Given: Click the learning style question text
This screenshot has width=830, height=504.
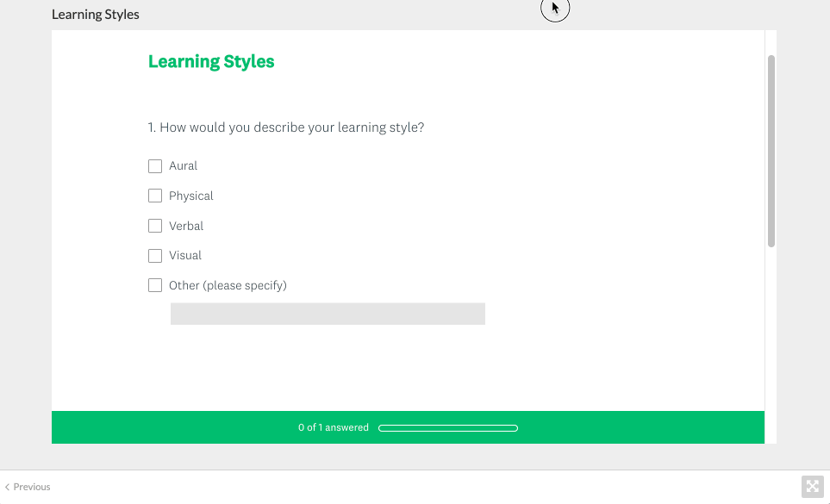Looking at the screenshot, I should tap(286, 128).
